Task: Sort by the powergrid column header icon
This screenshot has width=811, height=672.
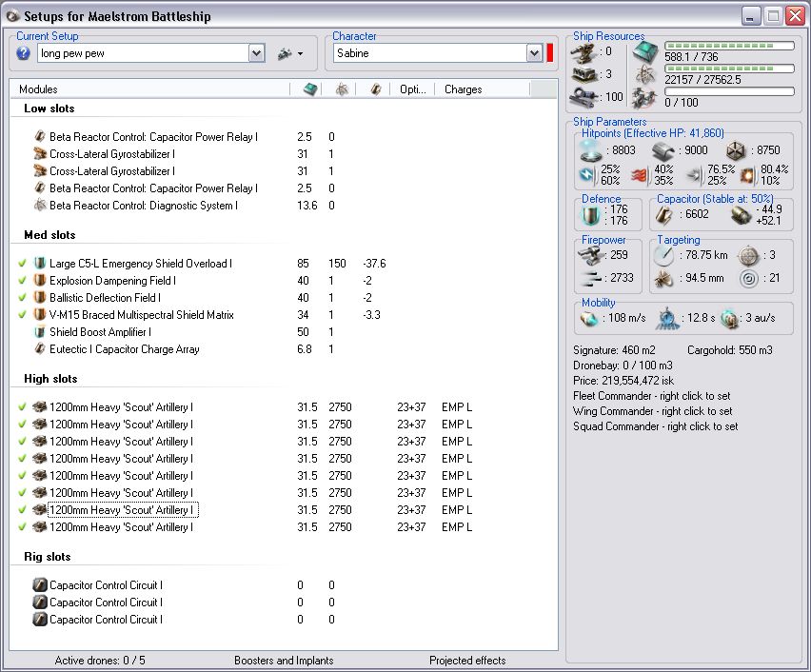Action: (x=342, y=89)
